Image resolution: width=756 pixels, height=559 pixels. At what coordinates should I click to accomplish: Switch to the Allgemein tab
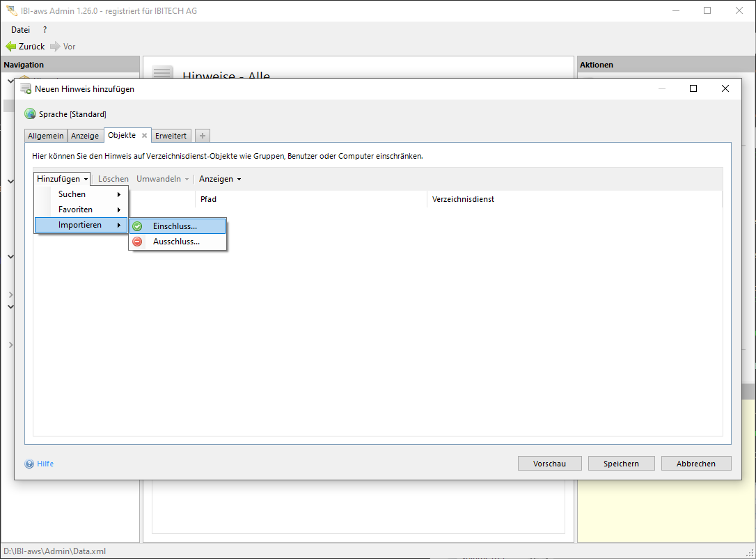tap(46, 136)
